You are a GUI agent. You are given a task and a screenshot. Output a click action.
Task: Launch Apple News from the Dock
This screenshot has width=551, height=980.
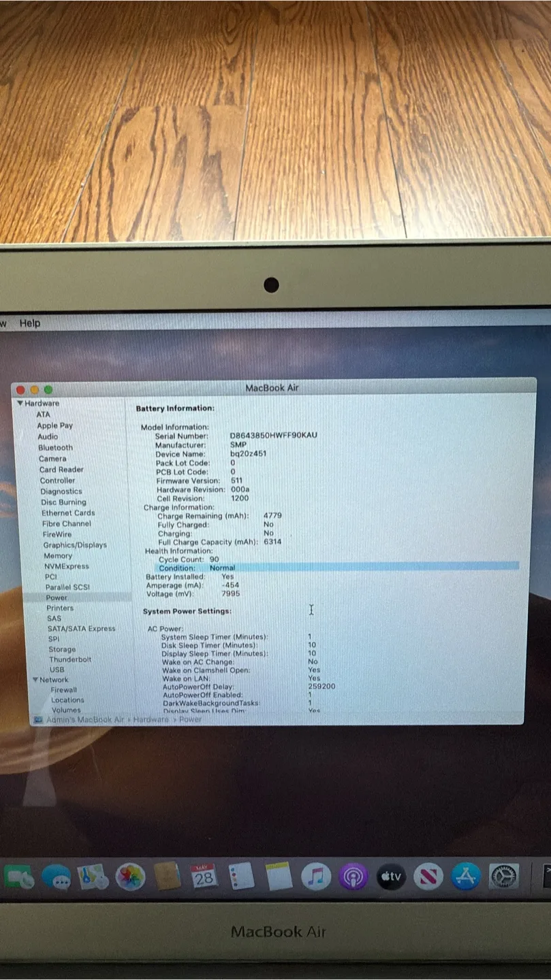429,876
